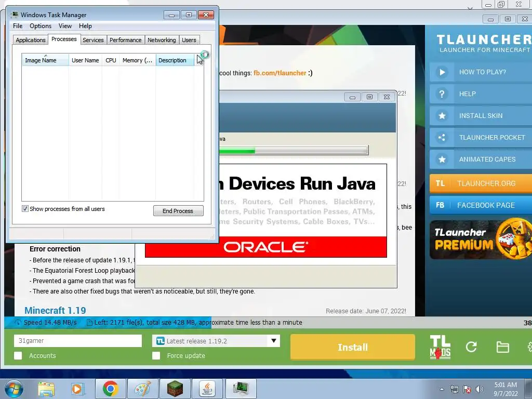Click the TL icon on TLauncher.org button
The width and height of the screenshot is (532, 399).
[440, 183]
